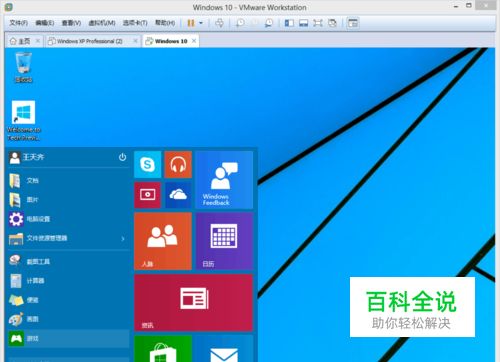Screen dimensions: 500x362
Task: Enter full screen mode via toolbar icon
Action: tap(318, 23)
